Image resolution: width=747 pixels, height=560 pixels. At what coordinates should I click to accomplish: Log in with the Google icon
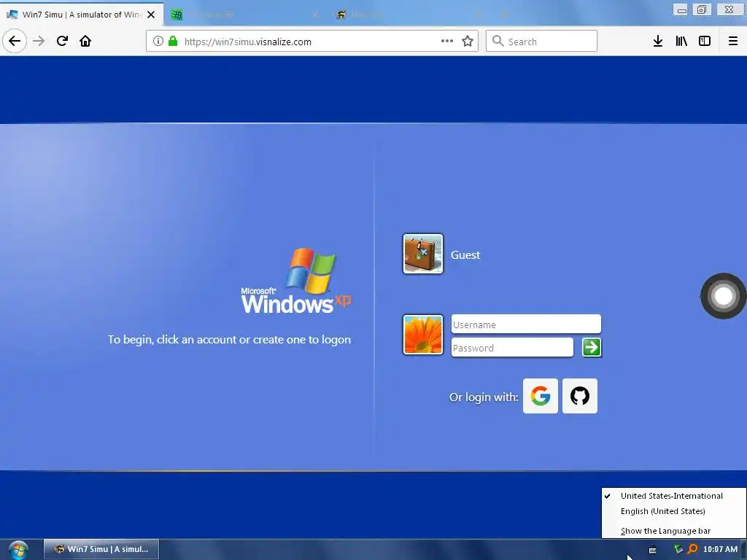pyautogui.click(x=541, y=396)
